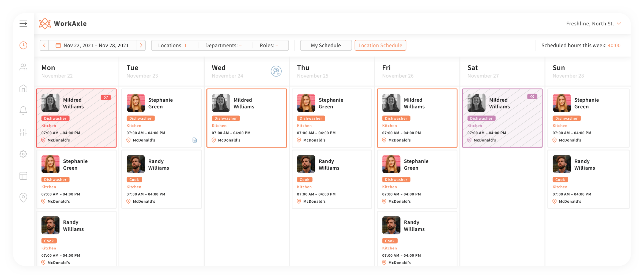
Task: Click Stephanie Green photo on Thursday
Action: pos(306,103)
